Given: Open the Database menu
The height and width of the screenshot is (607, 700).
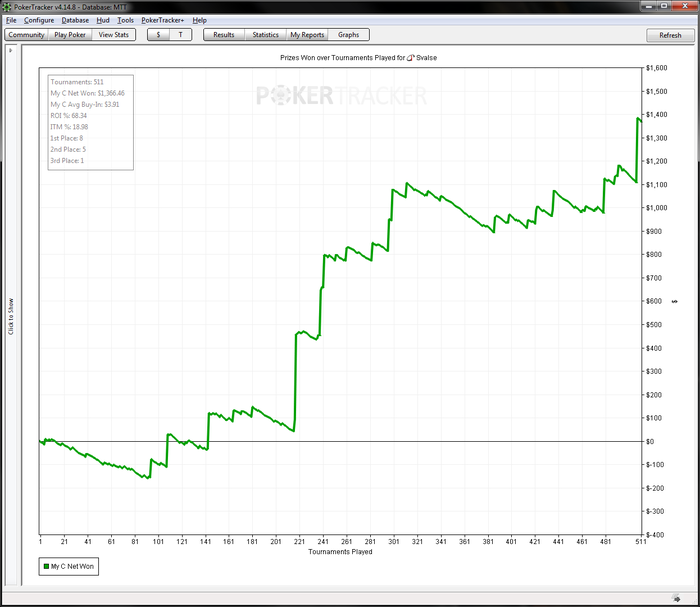Looking at the screenshot, I should point(75,20).
